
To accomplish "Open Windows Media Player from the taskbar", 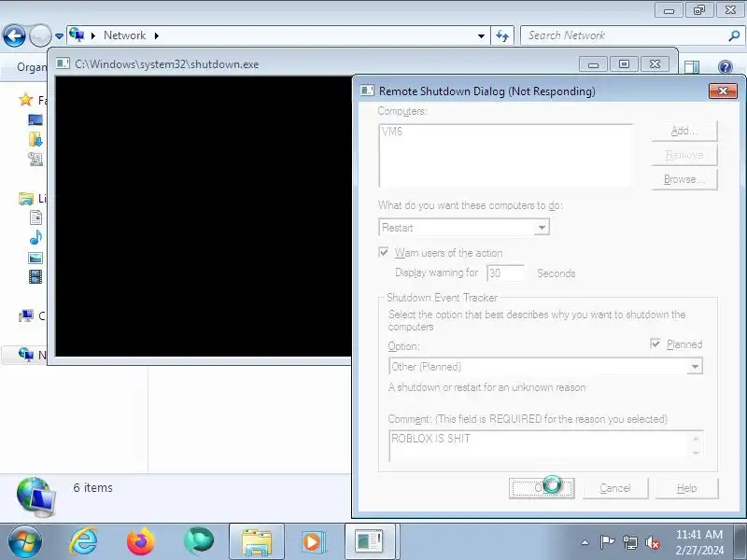I will (x=314, y=542).
